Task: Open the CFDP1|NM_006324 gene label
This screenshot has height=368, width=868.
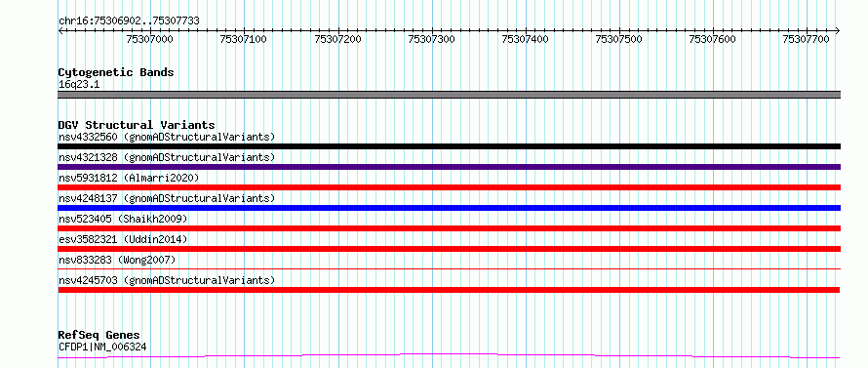Action: click(102, 348)
